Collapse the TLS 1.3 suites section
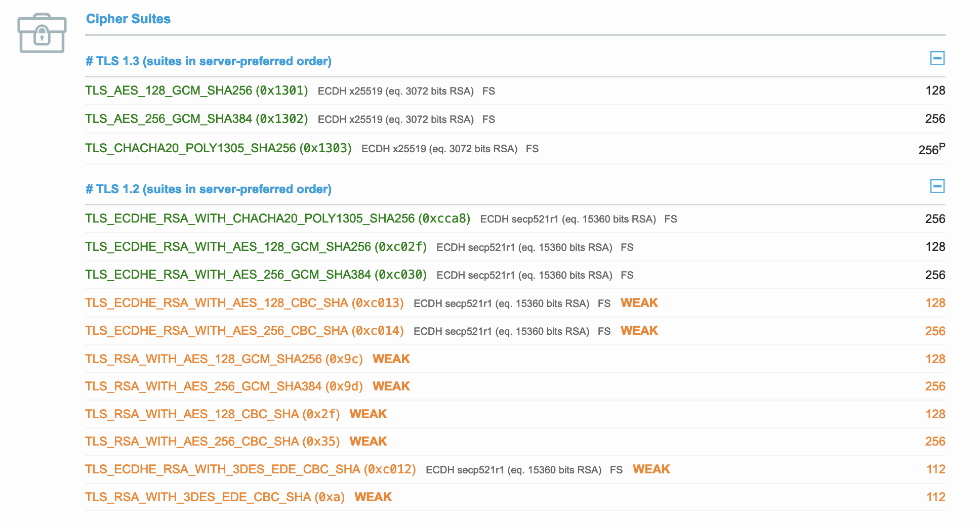 coord(937,59)
